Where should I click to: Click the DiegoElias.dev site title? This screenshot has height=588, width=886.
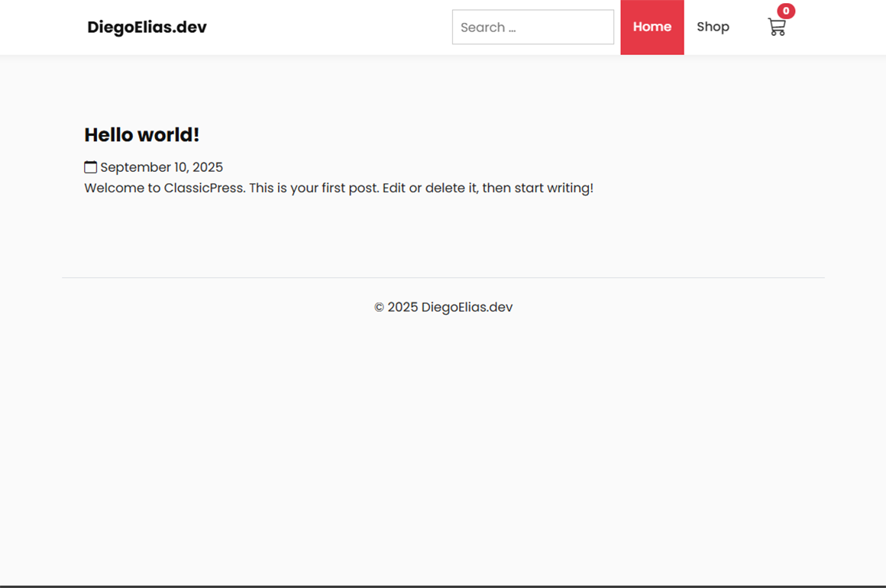pos(147,27)
